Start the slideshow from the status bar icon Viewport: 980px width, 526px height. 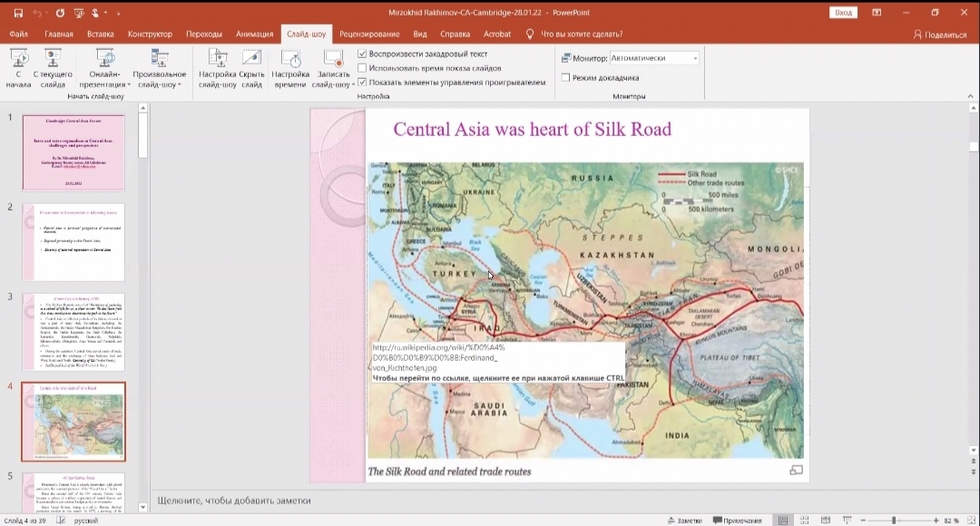click(848, 521)
